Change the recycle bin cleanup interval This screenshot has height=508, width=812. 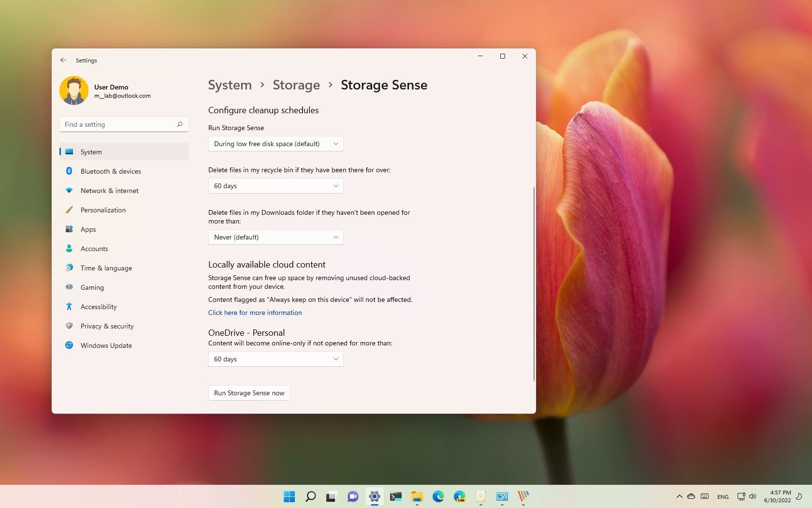[275, 186]
